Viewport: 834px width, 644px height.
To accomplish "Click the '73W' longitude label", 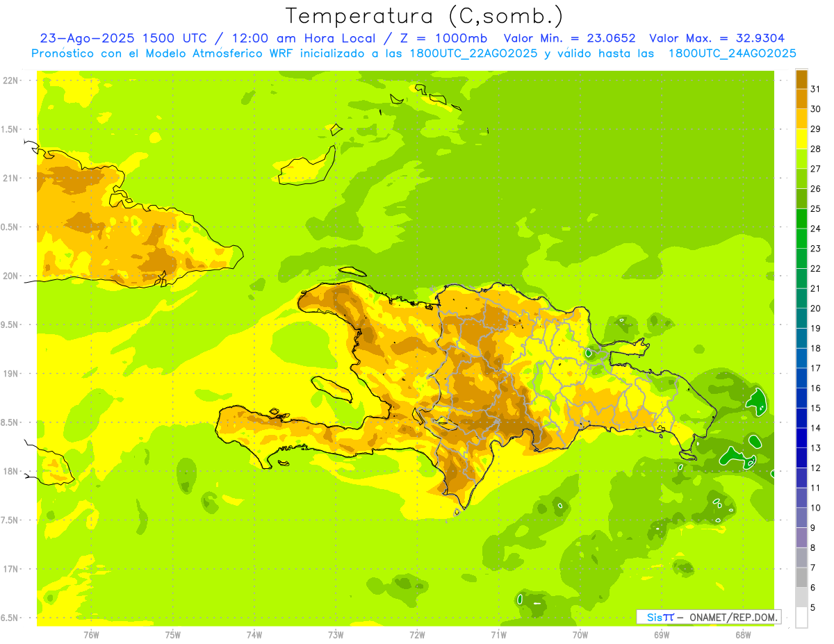I will pos(336,634).
